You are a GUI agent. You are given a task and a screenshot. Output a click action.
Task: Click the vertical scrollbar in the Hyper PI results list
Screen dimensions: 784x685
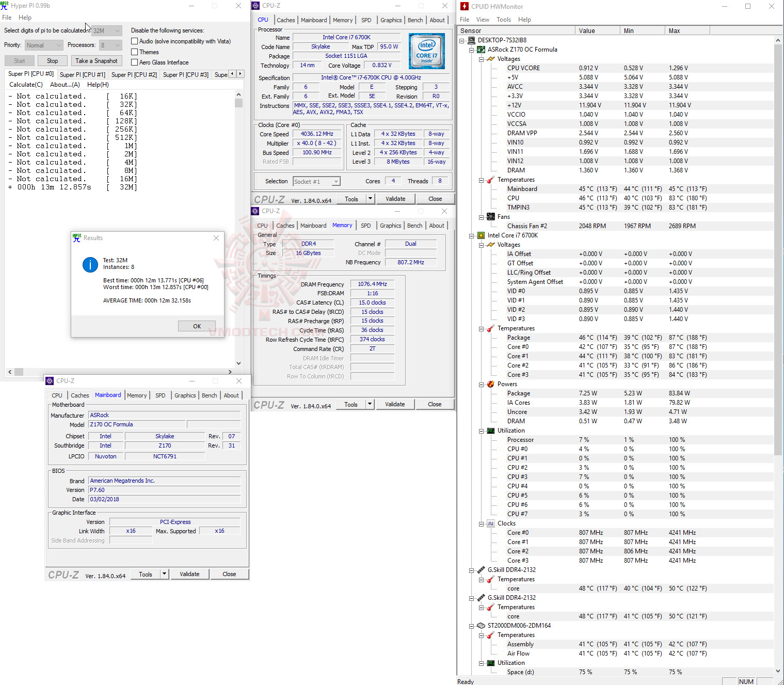coord(238,103)
